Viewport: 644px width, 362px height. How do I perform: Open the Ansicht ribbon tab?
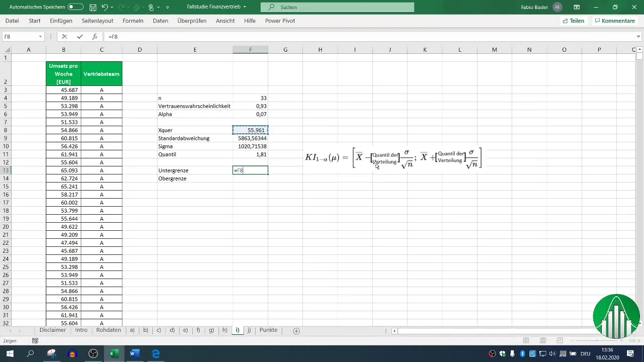click(225, 21)
